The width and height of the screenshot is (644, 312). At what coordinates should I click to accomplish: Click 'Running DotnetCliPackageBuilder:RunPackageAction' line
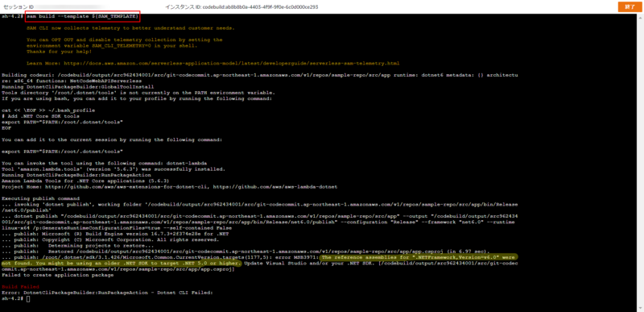[76, 175]
